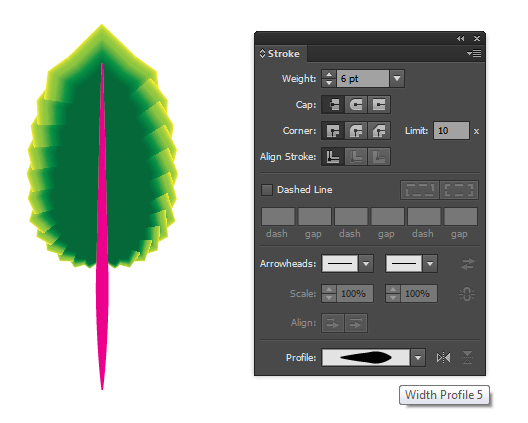Flip the width profile along
This screenshot has width=528, height=423.
(x=443, y=357)
